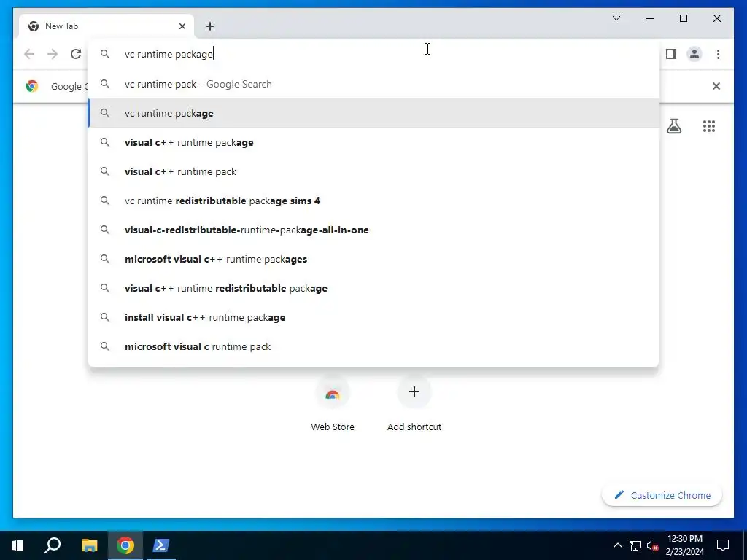Image resolution: width=747 pixels, height=560 pixels.
Task: Click the browser Forward arrow
Action: coord(53,54)
